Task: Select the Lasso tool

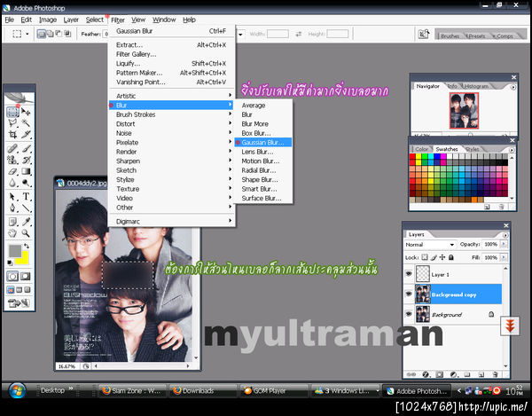Action: pyautogui.click(x=13, y=123)
